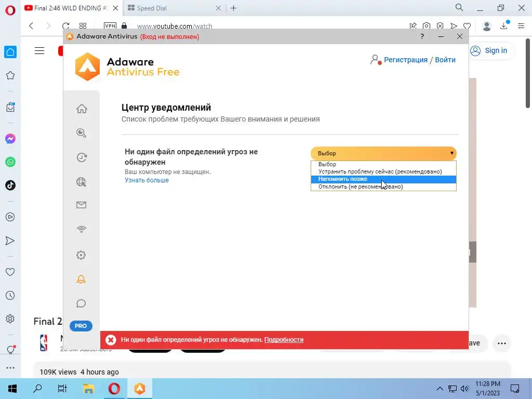Open Opera profile account icon
The image size is (532, 399).
pos(487,26)
